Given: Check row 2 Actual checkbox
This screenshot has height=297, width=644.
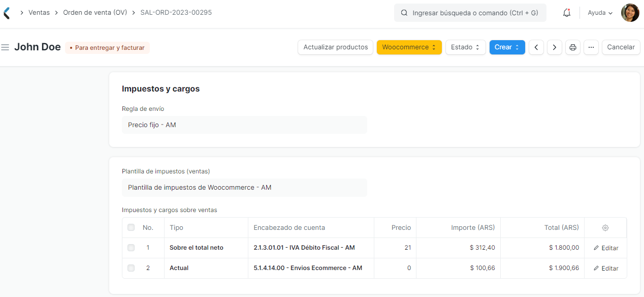Looking at the screenshot, I should [131, 268].
